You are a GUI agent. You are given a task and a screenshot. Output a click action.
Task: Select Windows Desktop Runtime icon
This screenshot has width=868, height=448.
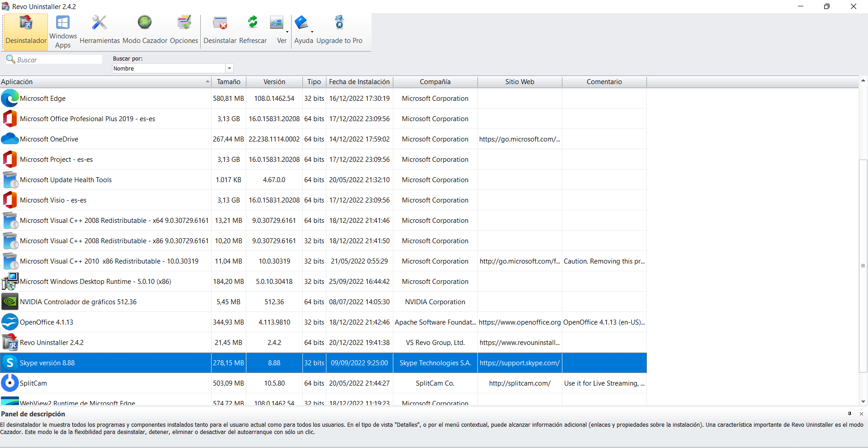click(10, 281)
